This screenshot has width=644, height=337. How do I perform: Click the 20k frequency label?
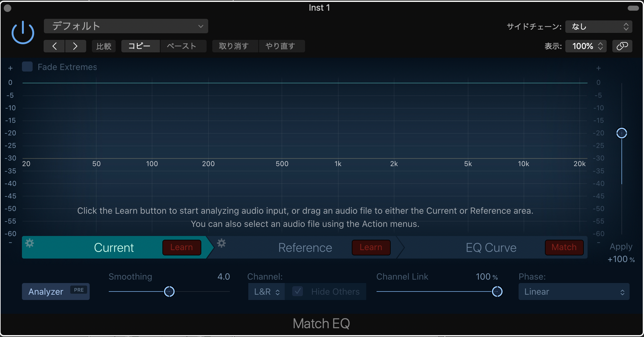point(579,164)
